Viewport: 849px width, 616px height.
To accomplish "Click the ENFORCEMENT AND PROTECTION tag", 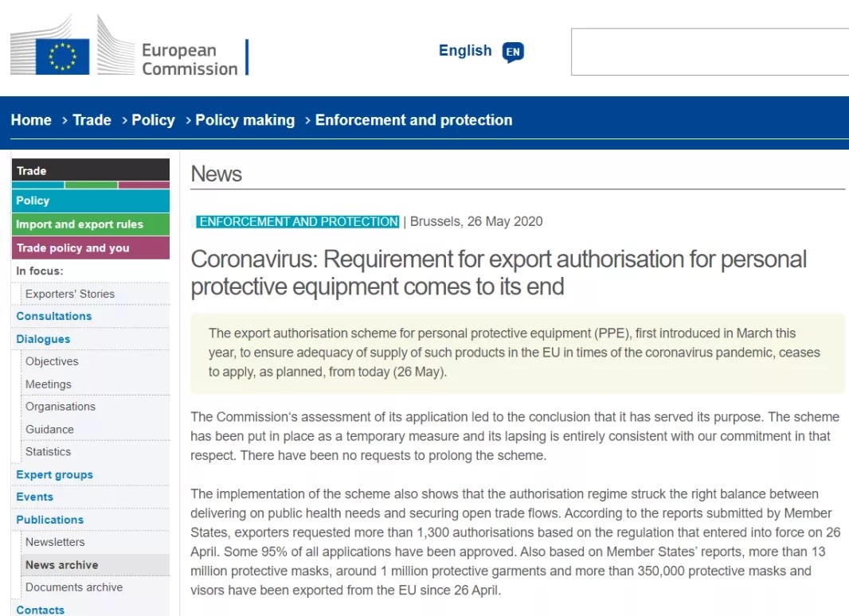I will pos(299,221).
